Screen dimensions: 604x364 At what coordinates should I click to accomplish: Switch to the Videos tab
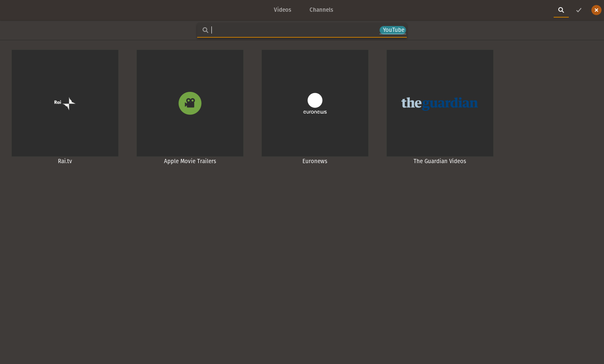(x=282, y=10)
